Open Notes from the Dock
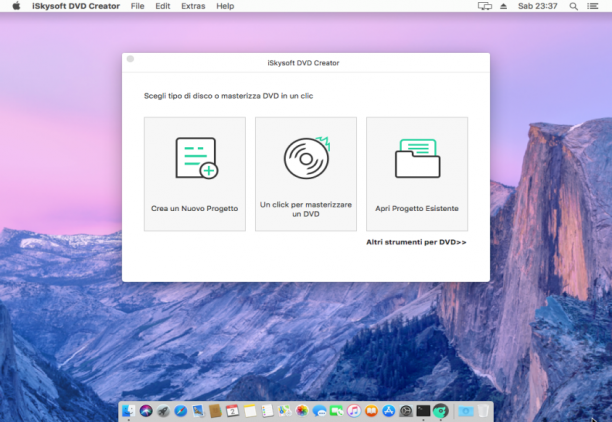 (250, 411)
